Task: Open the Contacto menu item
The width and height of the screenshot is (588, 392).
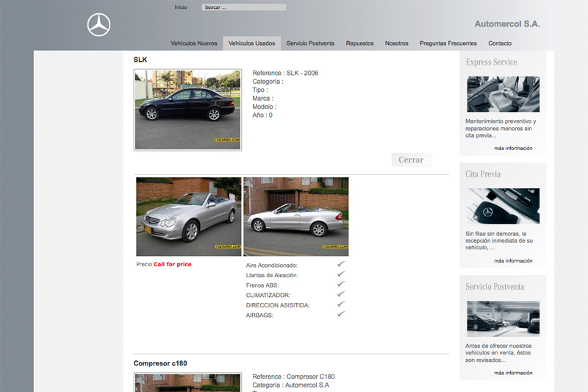Action: [x=500, y=43]
